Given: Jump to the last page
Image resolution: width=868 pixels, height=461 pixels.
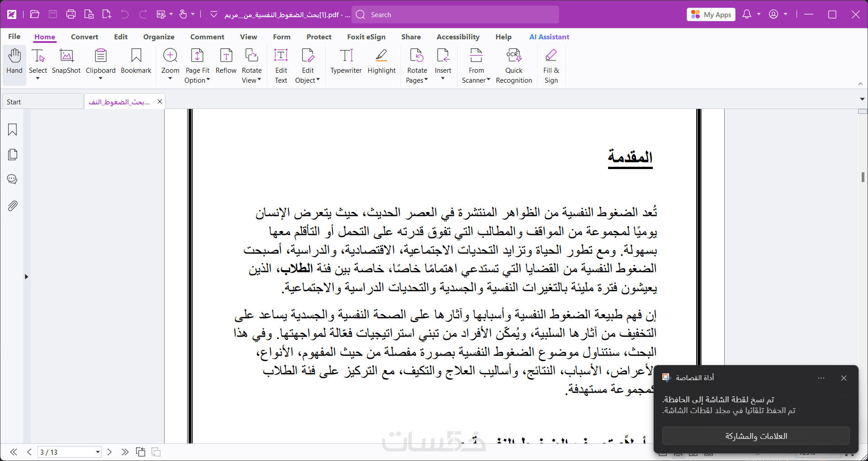Looking at the screenshot, I should [125, 452].
